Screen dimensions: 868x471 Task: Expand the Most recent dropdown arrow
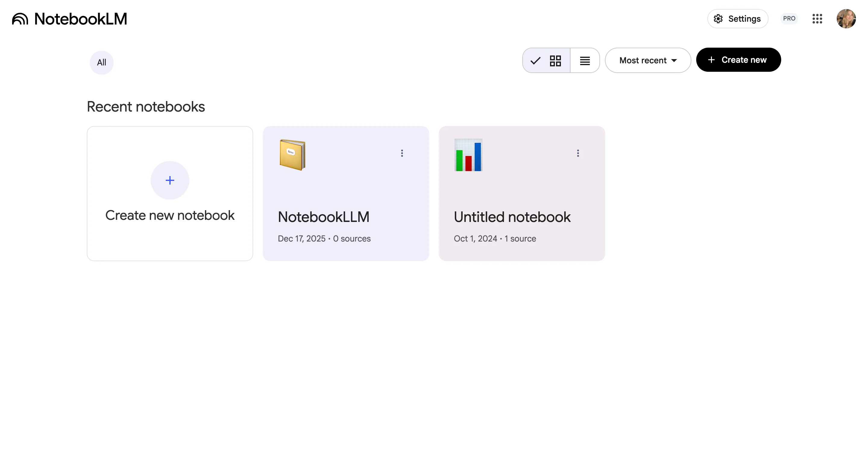(x=674, y=60)
